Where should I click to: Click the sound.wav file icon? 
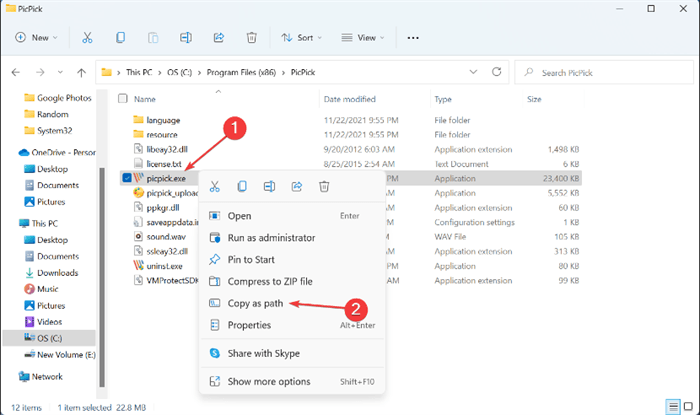[x=138, y=237]
